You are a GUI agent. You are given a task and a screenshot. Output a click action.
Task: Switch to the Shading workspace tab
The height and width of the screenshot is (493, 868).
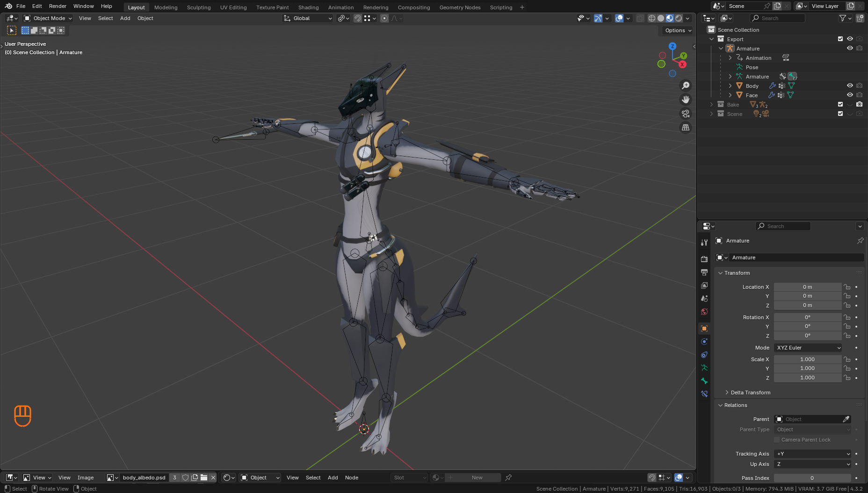point(308,7)
